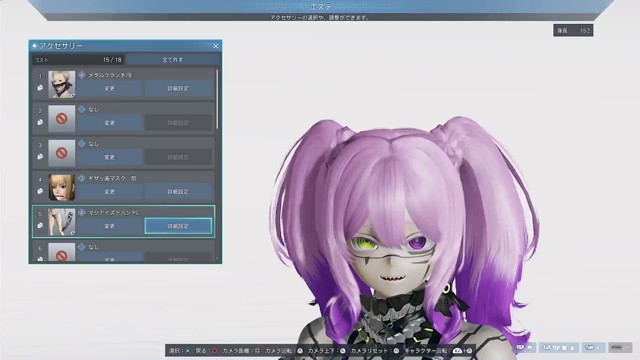The image size is (640, 360).
Task: Click the category icon next to ギザッ歯マスク
Action: point(82,178)
